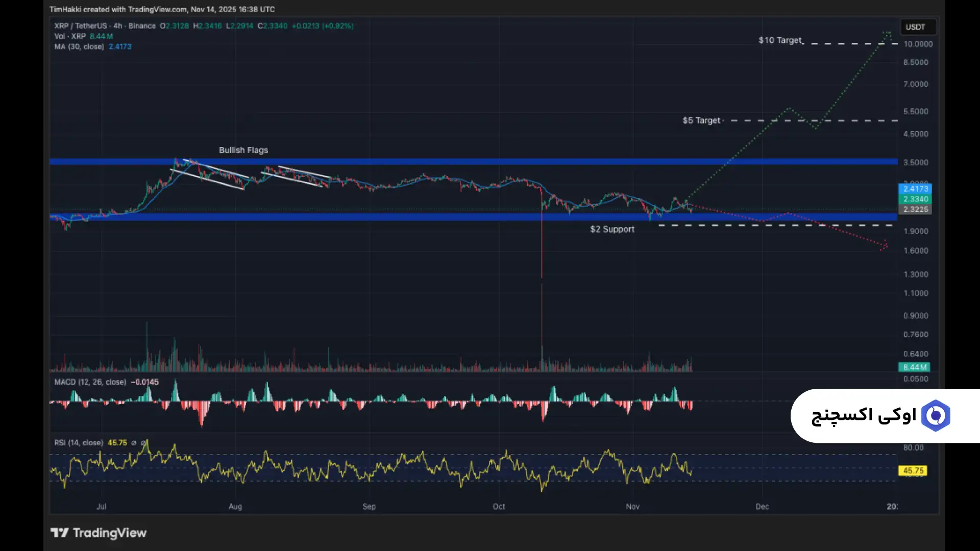This screenshot has width=980, height=551.
Task: Click the $2 Support text label
Action: (x=612, y=229)
